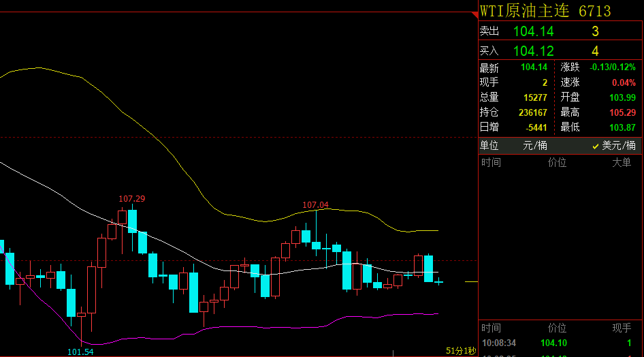The image size is (644, 357).
Task: Click the 现手 value 2 in quote panel
Action: (x=545, y=82)
